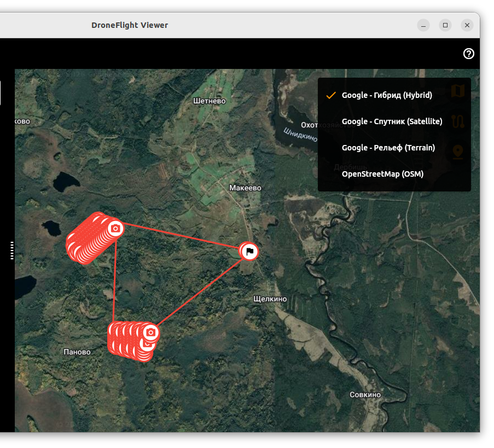The image size is (494, 448).
Task: Select Google - Рельеф (Terrain) map option
Action: [x=388, y=148]
